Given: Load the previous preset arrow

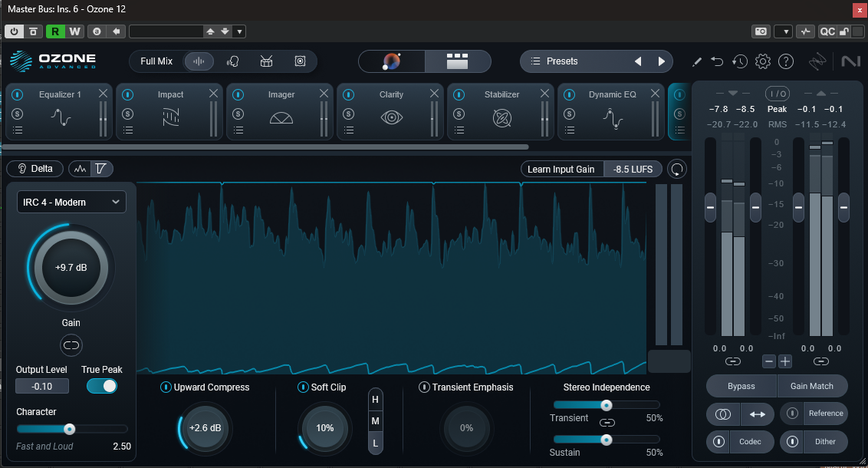Looking at the screenshot, I should pos(638,61).
